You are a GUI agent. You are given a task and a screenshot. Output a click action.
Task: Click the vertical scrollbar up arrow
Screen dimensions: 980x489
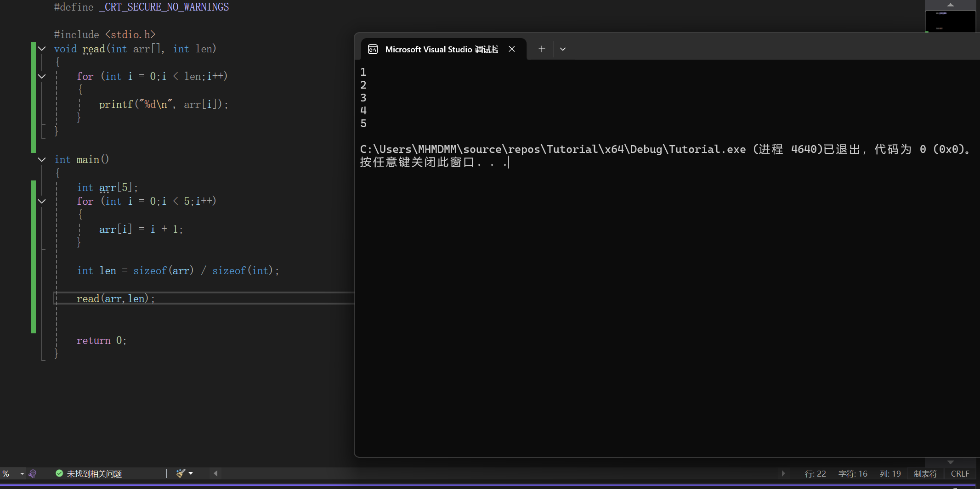coord(950,5)
